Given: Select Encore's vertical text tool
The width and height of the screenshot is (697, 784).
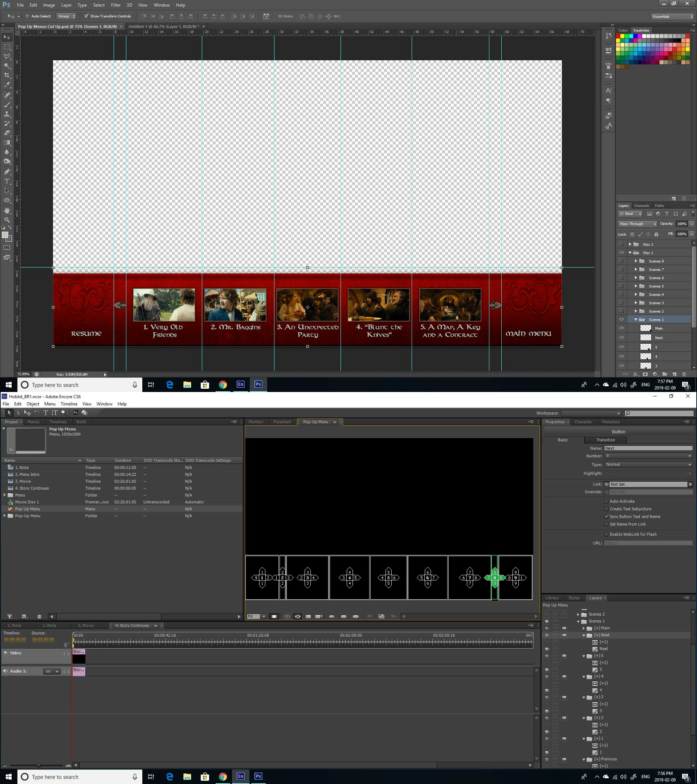Looking at the screenshot, I should pos(54,413).
